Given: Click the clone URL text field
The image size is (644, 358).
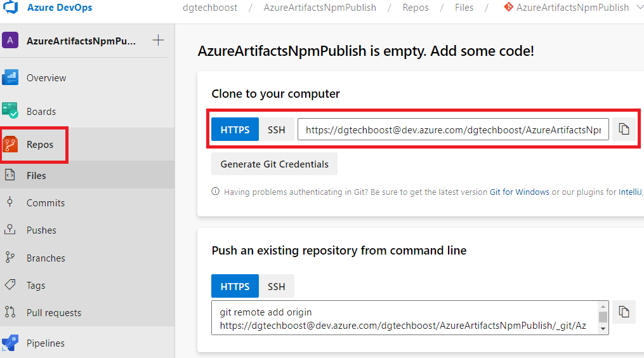Looking at the screenshot, I should tap(452, 129).
